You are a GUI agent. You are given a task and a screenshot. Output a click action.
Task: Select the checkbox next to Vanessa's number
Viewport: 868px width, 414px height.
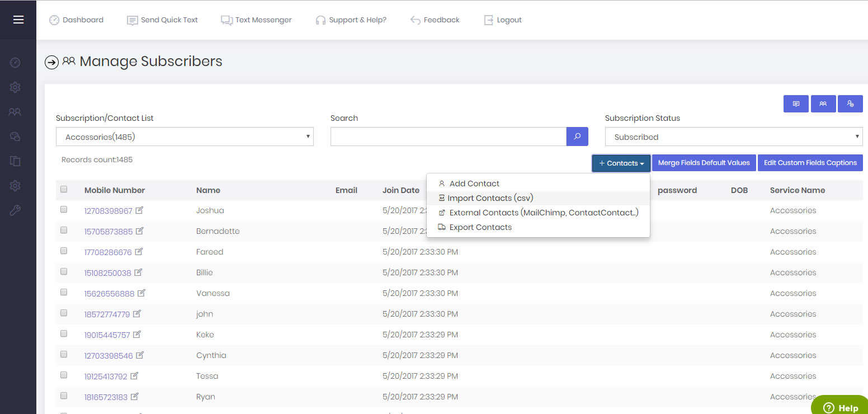(x=64, y=293)
